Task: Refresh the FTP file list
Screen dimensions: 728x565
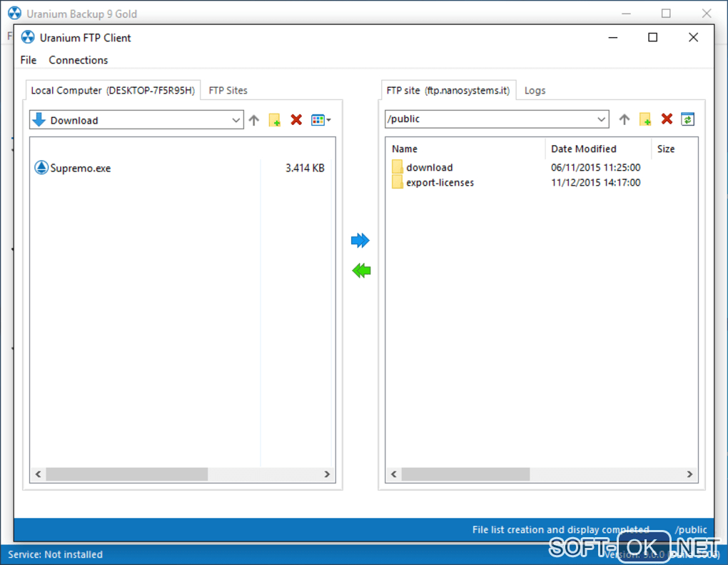Action: [687, 119]
